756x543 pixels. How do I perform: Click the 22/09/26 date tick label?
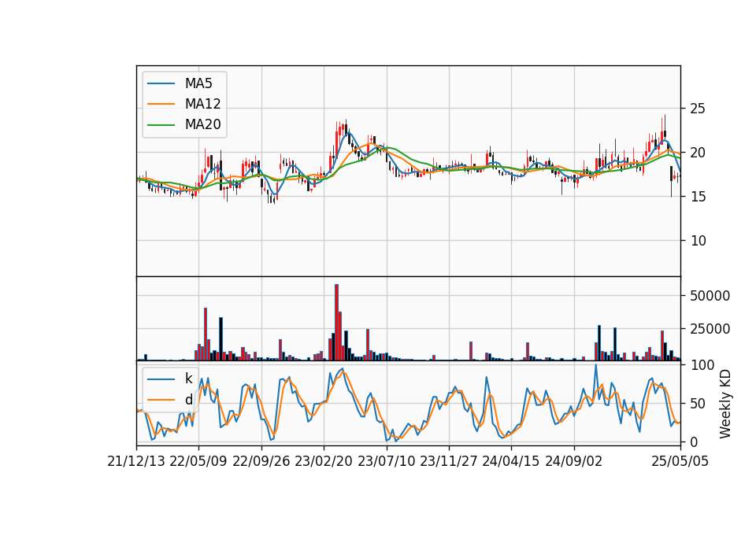click(x=261, y=461)
